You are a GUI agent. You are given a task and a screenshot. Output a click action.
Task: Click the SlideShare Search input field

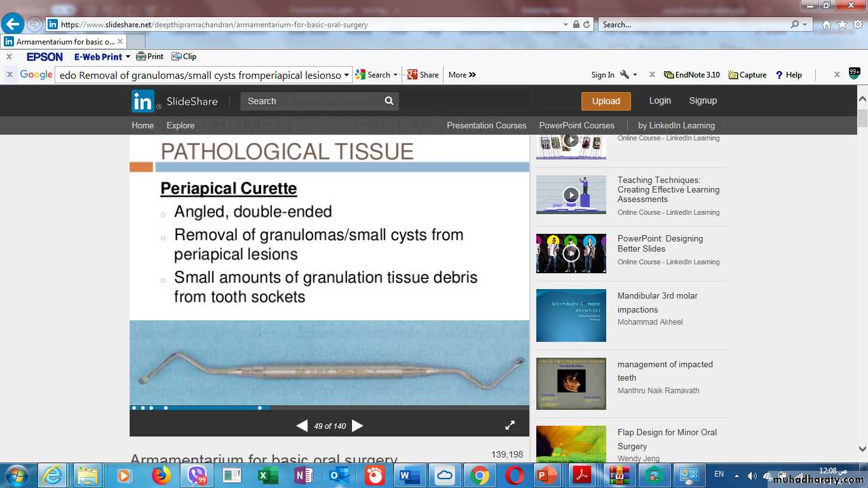311,101
